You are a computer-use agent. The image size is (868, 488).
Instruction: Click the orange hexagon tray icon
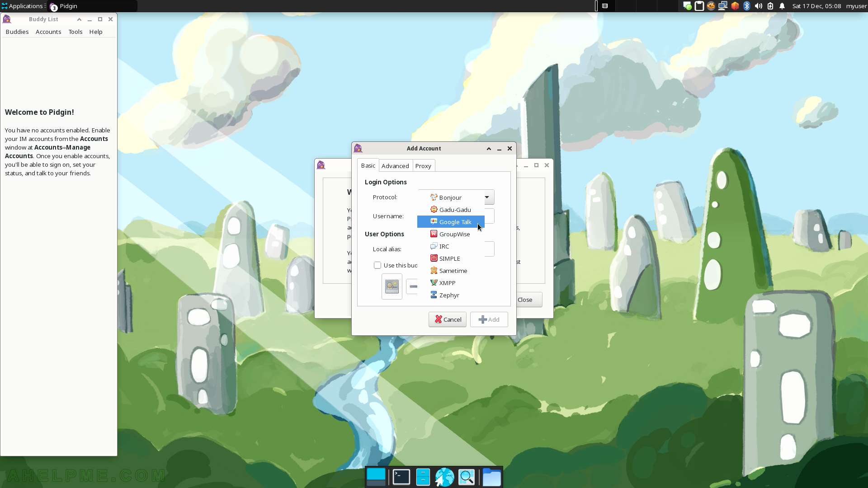point(735,6)
